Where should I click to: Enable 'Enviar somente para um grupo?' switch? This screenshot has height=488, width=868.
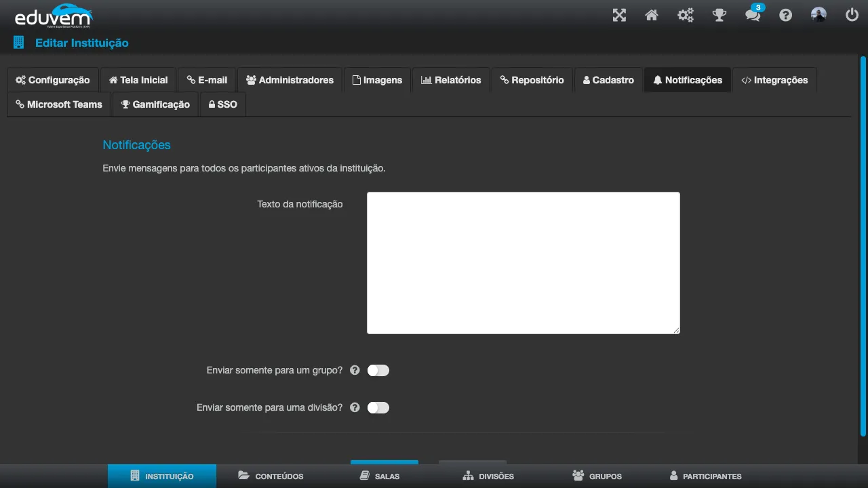coord(378,370)
